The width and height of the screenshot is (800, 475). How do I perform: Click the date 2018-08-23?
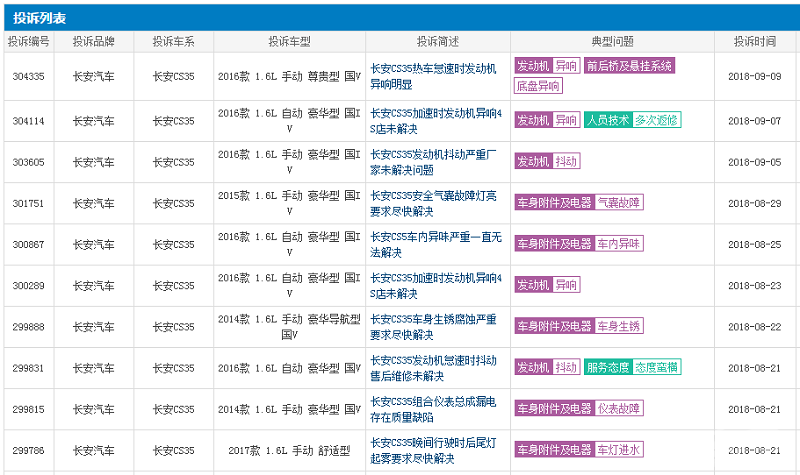755,286
